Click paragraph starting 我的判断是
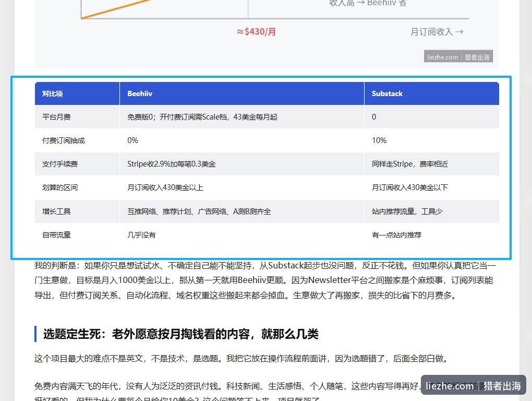 pyautogui.click(x=265, y=280)
